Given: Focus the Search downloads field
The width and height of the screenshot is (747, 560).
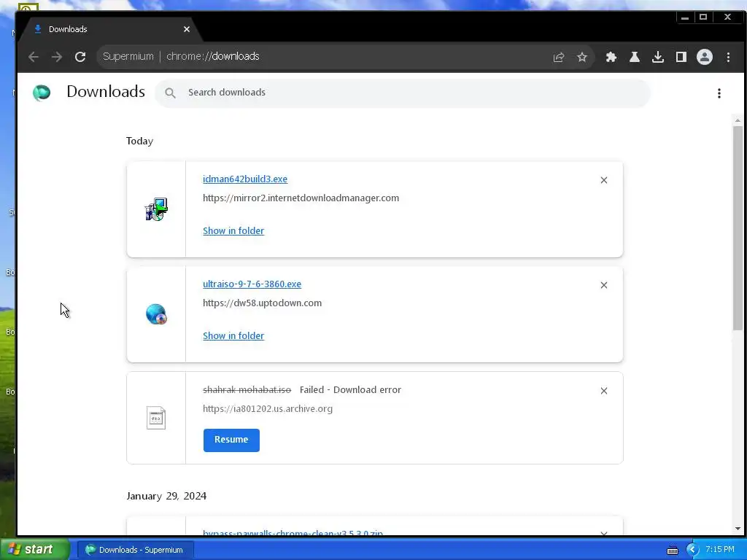Looking at the screenshot, I should (x=403, y=93).
